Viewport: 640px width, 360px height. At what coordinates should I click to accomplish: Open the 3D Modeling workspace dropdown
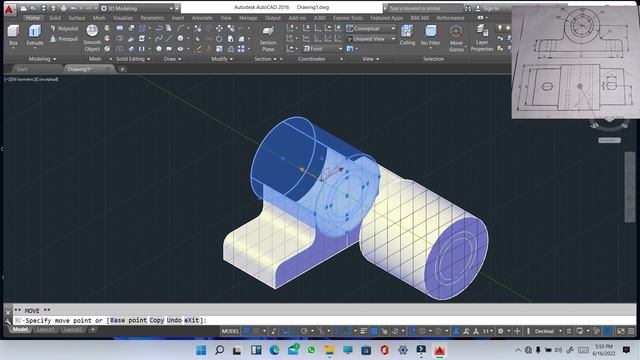pos(138,8)
